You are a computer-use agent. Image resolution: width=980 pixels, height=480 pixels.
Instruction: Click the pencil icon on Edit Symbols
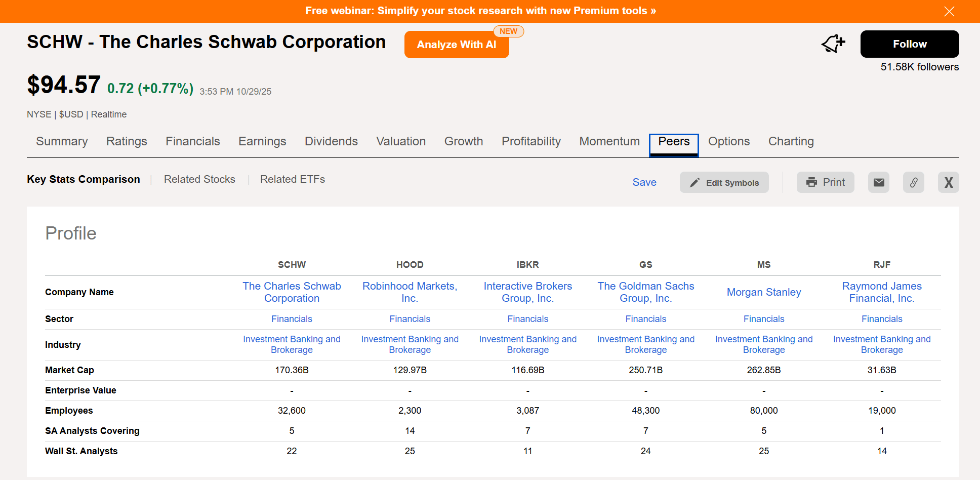point(695,182)
